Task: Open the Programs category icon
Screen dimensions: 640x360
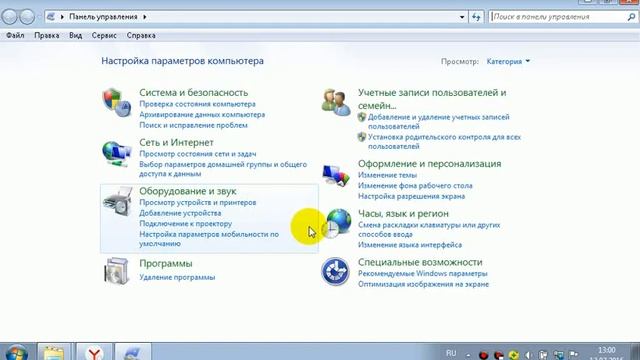Action: (x=116, y=271)
